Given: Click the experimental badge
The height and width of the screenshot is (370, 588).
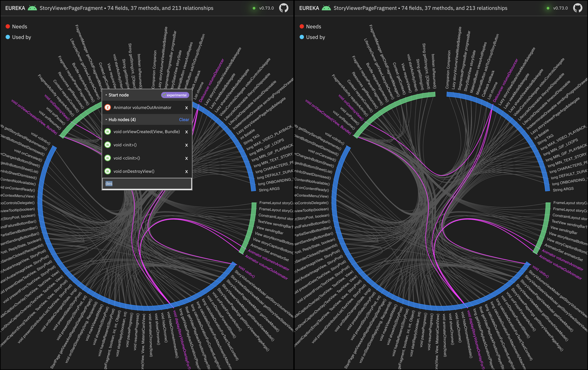Looking at the screenshot, I should tap(175, 95).
